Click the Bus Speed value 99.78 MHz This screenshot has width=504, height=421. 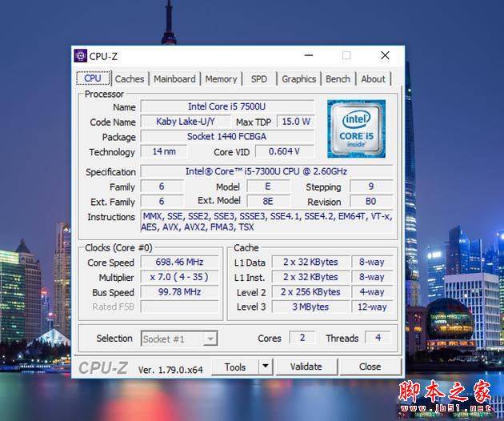(180, 292)
